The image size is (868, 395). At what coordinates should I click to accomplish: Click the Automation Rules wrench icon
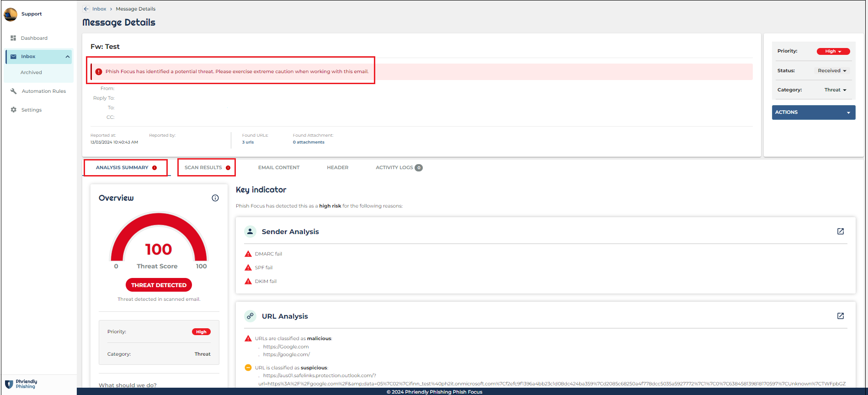pyautogui.click(x=13, y=91)
